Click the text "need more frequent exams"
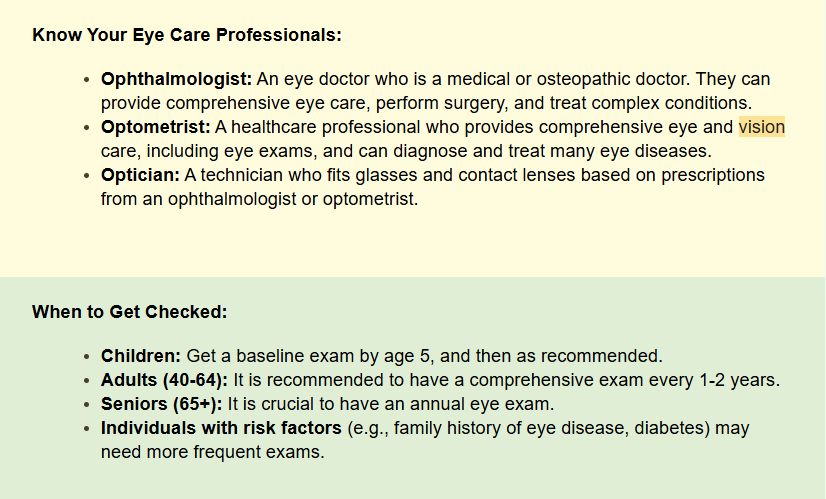This screenshot has width=826, height=499. click(x=212, y=452)
